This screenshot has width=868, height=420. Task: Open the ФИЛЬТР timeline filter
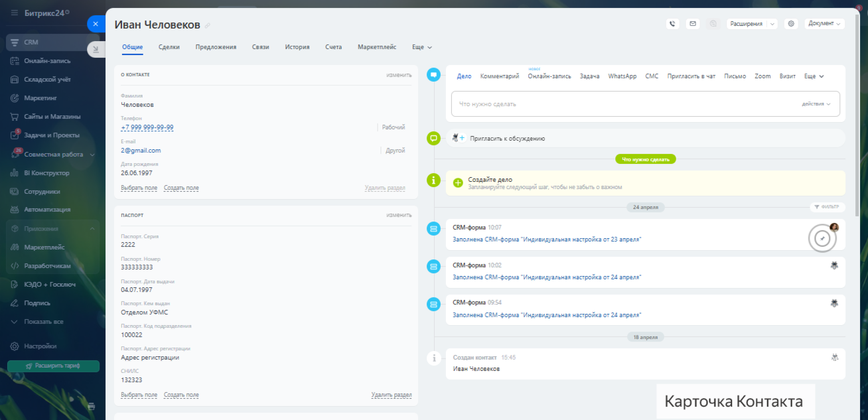[828, 207]
